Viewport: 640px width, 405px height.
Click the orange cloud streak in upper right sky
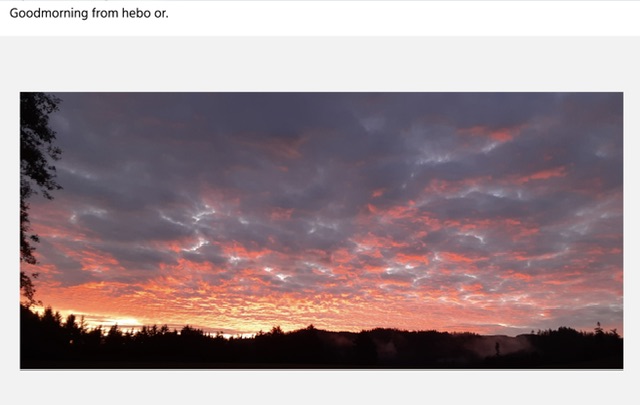point(496,134)
